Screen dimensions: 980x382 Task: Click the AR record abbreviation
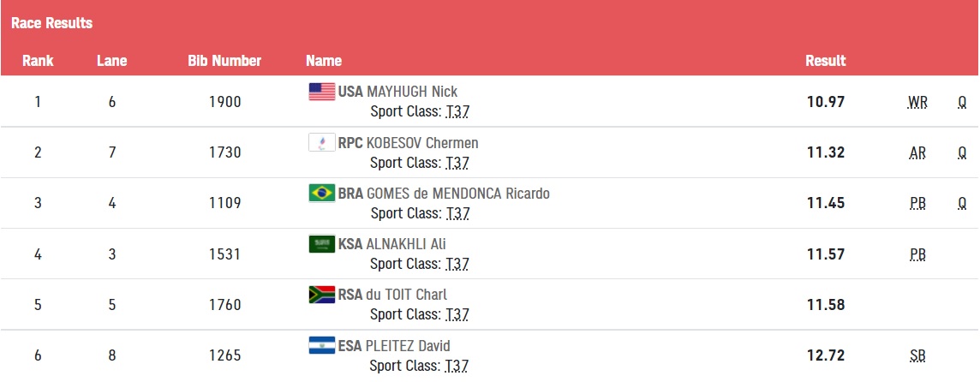click(x=917, y=154)
